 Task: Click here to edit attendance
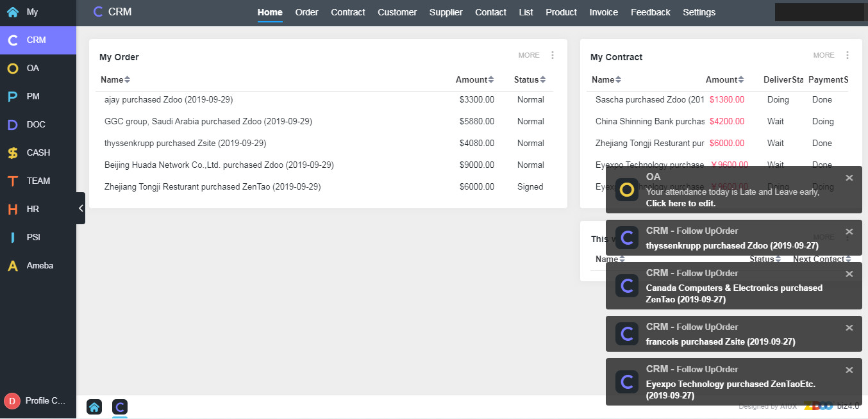[681, 203]
